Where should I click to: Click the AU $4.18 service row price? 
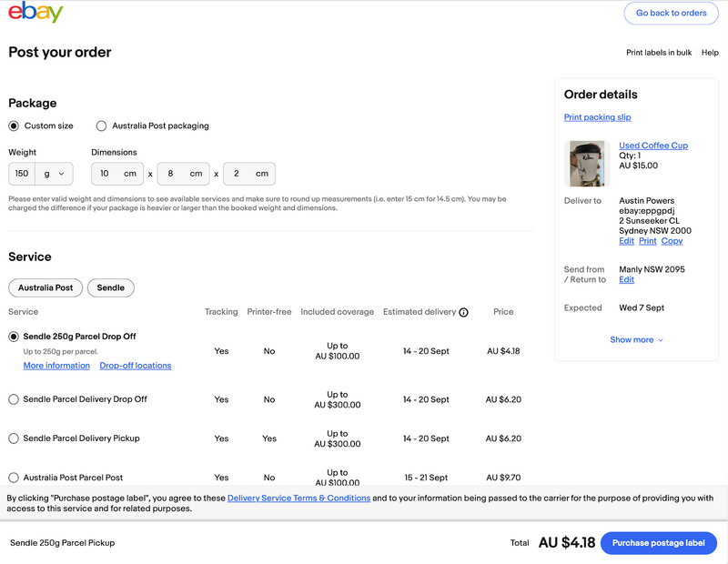(x=503, y=351)
